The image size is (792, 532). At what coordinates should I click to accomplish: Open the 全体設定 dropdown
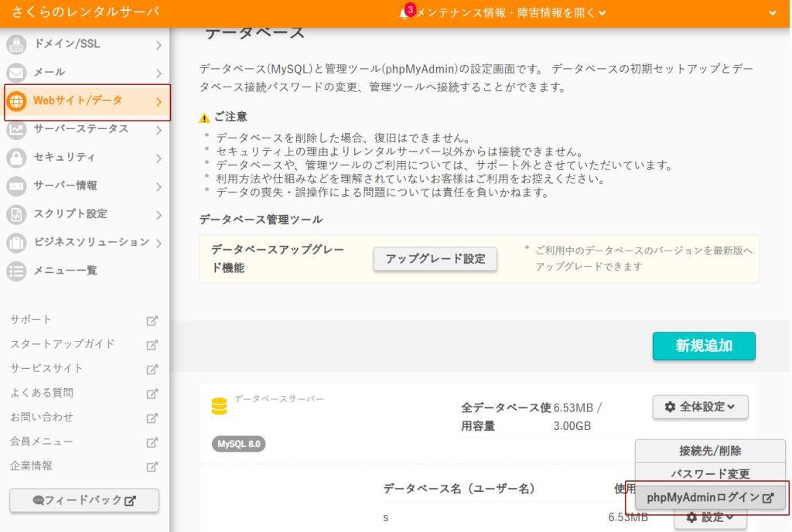coord(700,407)
